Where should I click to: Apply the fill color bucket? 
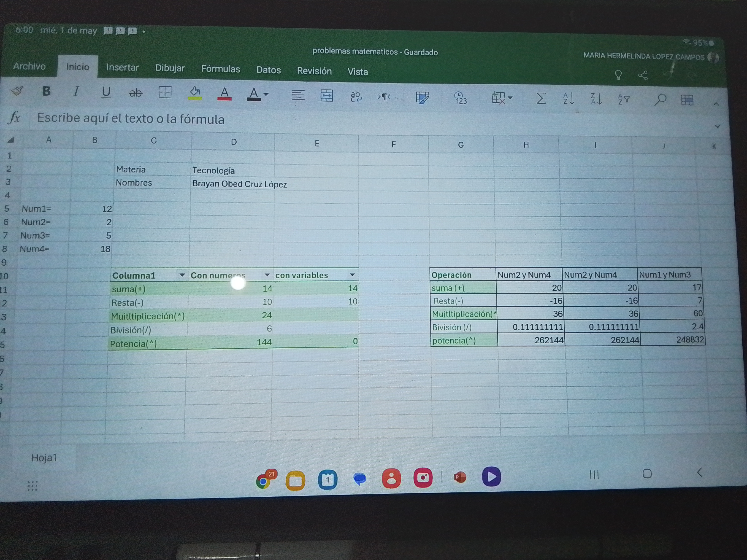click(x=195, y=93)
